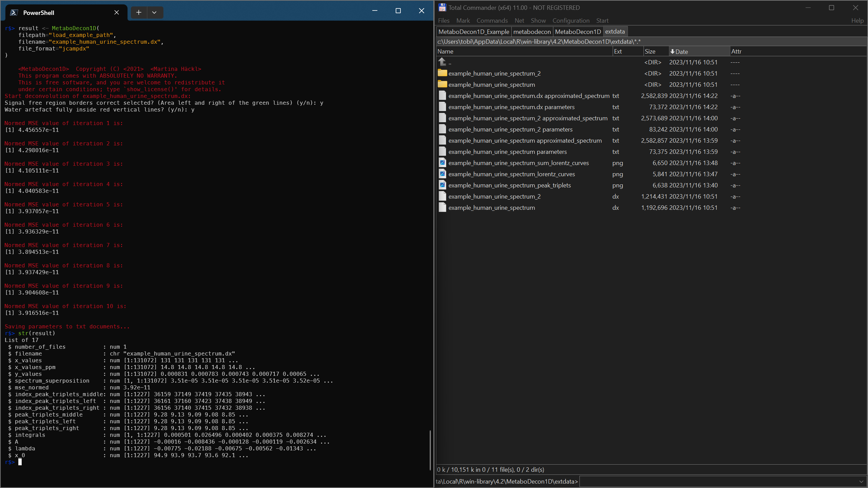Image resolution: width=868 pixels, height=488 pixels.
Task: Click file icon of example_human_urine_spectrum.dx parameters
Action: coord(442,107)
